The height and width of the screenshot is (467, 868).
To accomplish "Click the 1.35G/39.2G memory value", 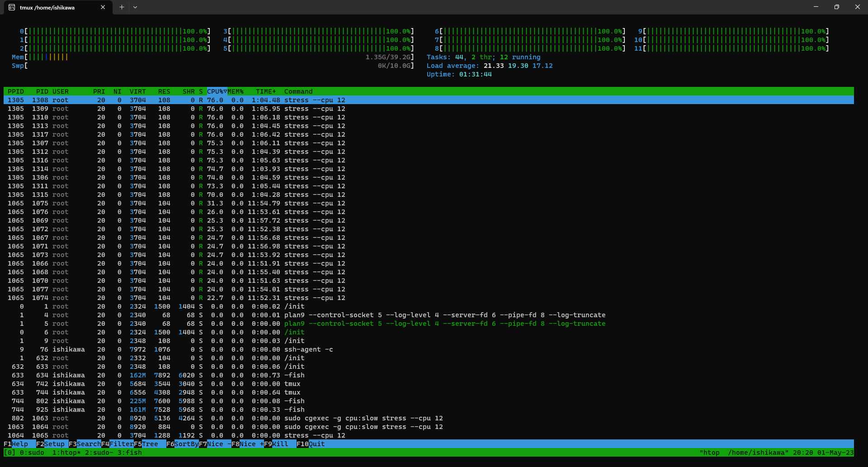I will coord(388,57).
